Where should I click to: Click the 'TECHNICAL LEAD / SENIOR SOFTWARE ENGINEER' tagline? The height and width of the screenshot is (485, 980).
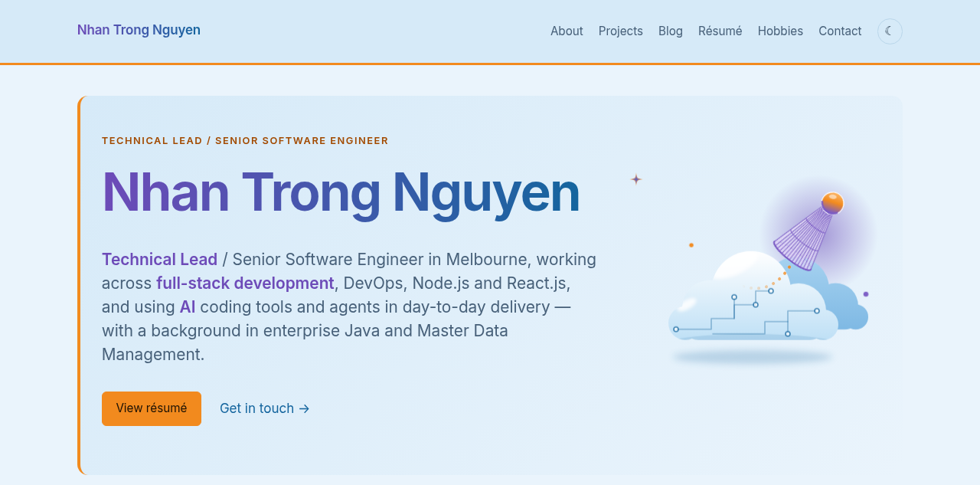coord(245,141)
